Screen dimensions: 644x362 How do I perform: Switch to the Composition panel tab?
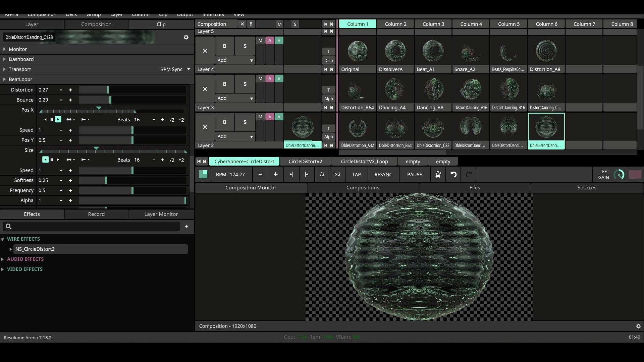coord(96,24)
